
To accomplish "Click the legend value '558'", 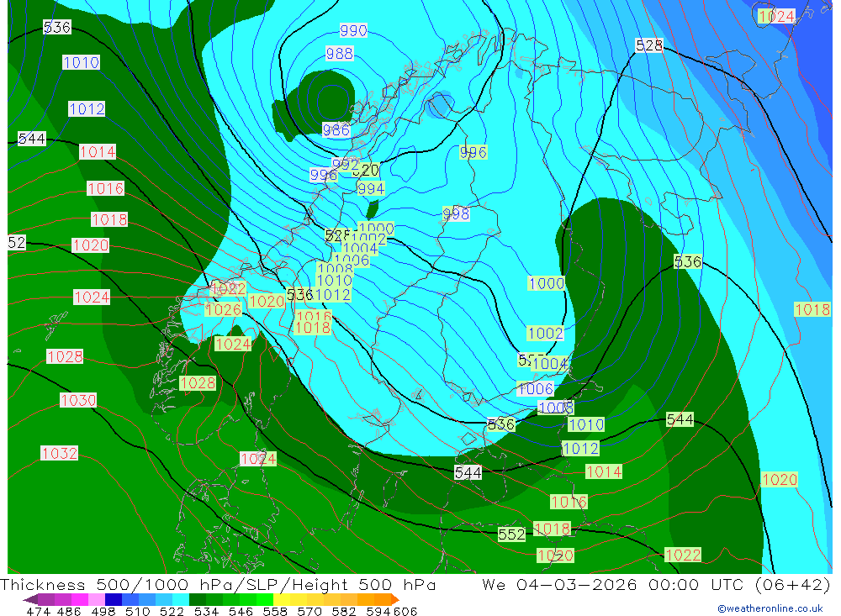I will click(275, 611).
